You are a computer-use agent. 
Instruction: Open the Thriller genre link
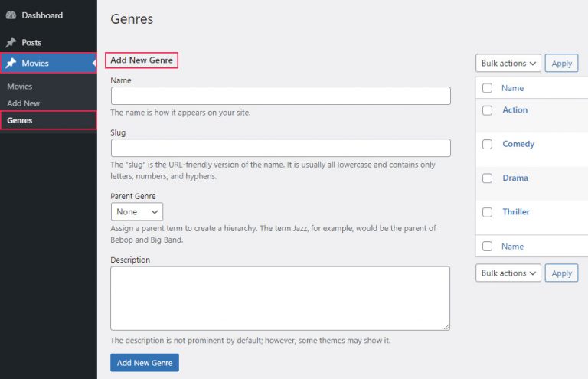[x=516, y=212]
